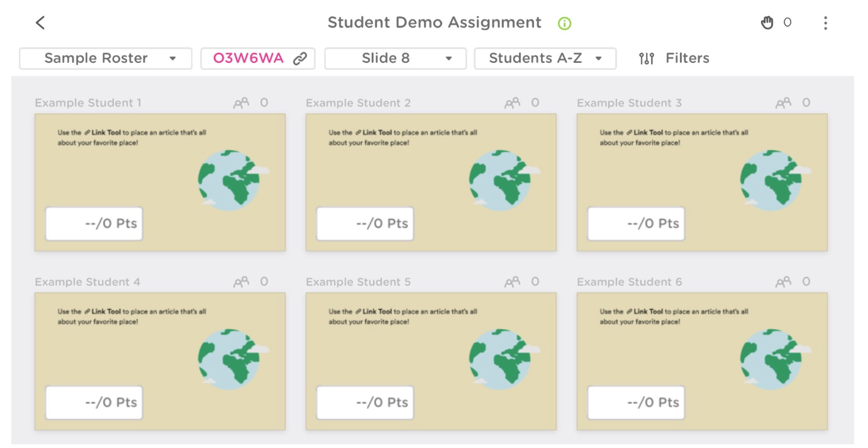Click the points field for Example Student 2

tap(365, 223)
